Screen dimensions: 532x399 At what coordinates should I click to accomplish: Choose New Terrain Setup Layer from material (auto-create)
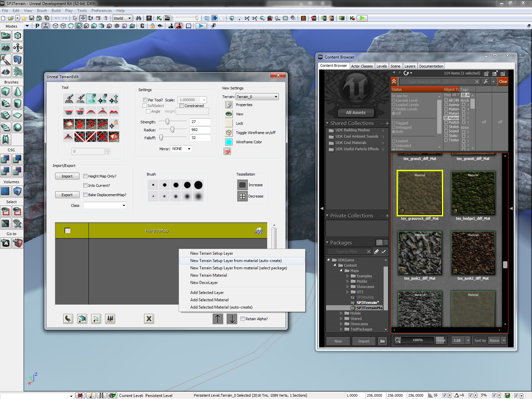[242, 261]
